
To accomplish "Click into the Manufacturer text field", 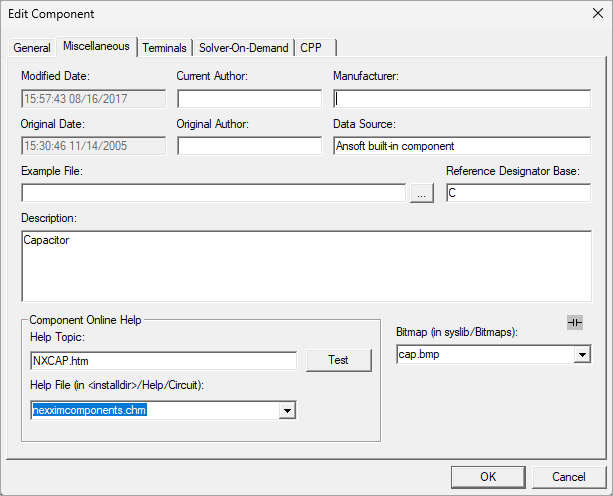I will [462, 99].
